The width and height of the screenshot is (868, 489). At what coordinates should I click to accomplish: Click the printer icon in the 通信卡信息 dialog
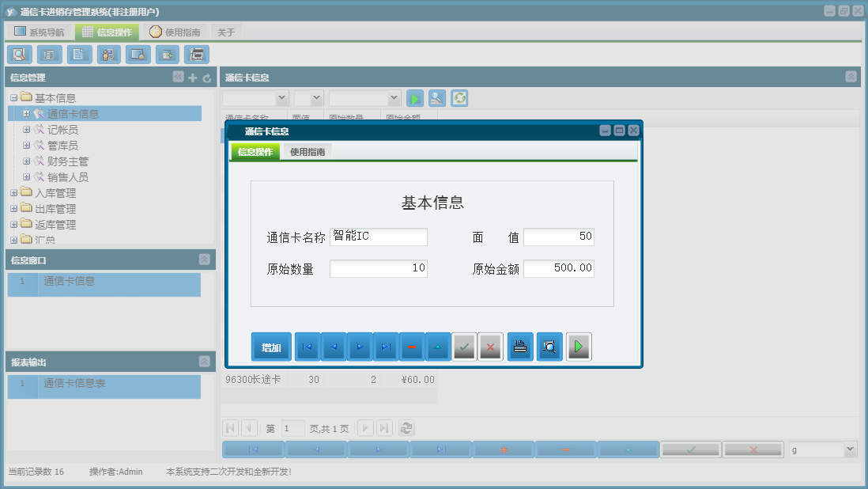(x=519, y=346)
